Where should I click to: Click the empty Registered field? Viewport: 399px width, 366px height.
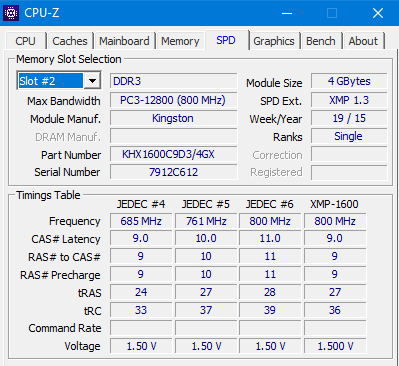(349, 172)
